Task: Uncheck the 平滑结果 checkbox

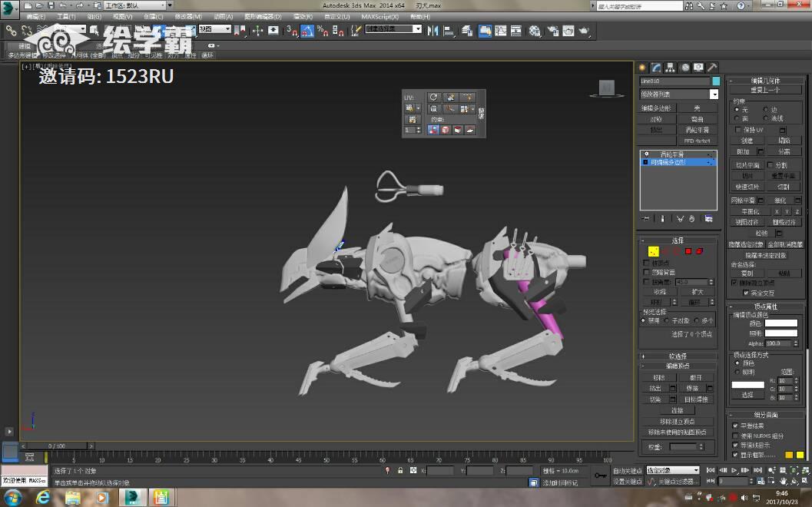Action: [735, 425]
